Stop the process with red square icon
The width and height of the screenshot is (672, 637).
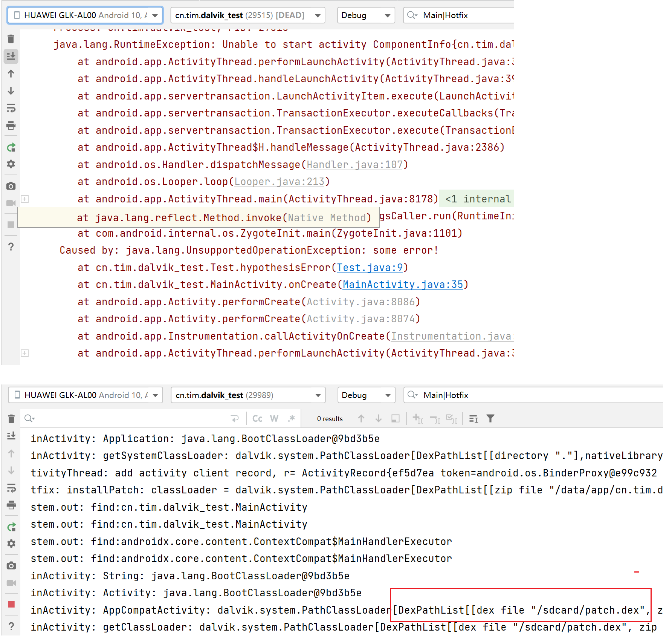click(x=11, y=604)
